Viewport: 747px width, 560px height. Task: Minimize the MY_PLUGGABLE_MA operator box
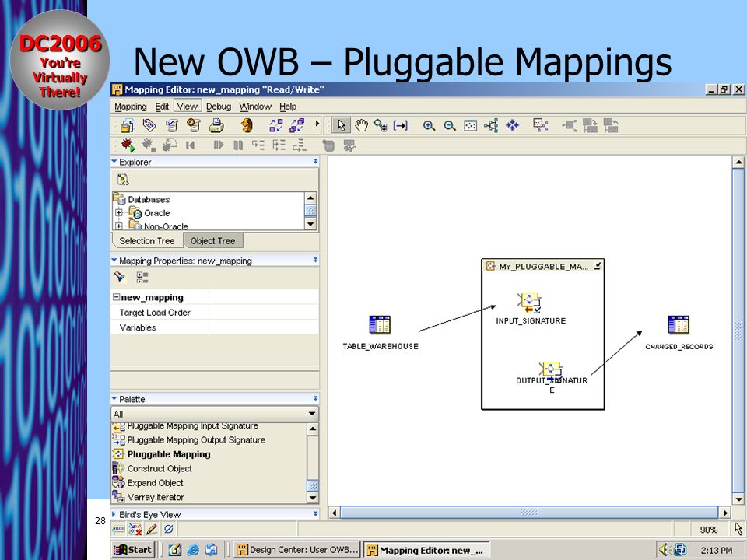click(597, 266)
